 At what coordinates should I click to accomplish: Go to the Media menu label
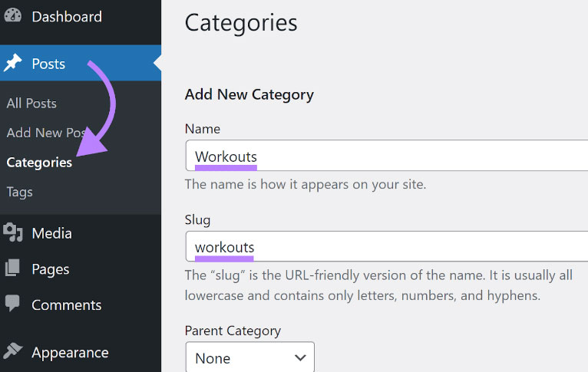tap(51, 233)
